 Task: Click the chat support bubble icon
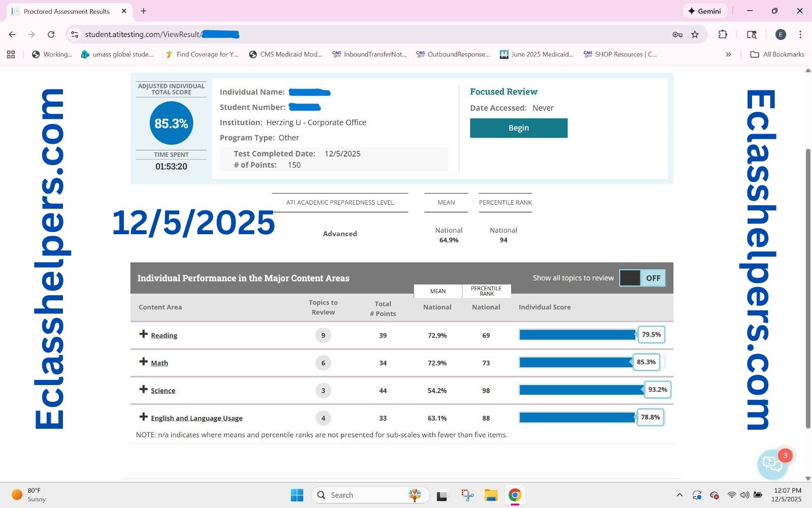pos(771,463)
